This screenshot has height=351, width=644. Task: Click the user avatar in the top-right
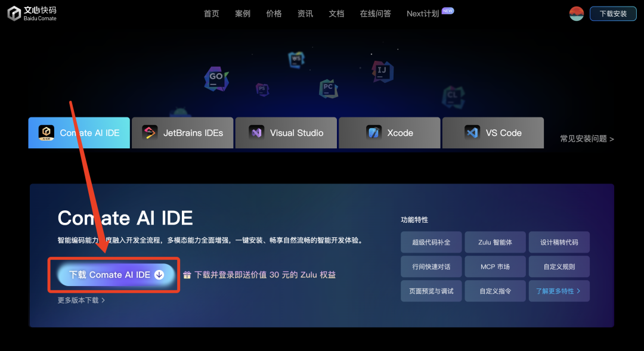tap(576, 13)
